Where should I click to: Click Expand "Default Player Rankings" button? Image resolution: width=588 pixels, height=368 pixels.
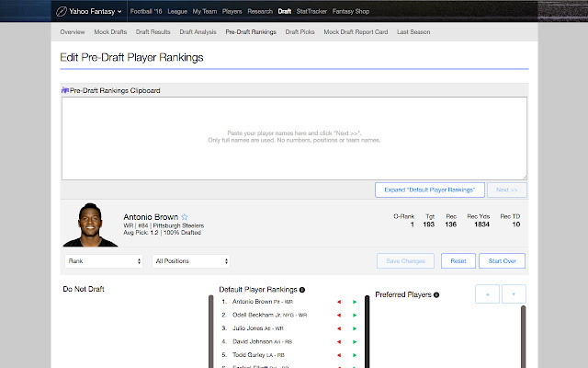tap(430, 190)
